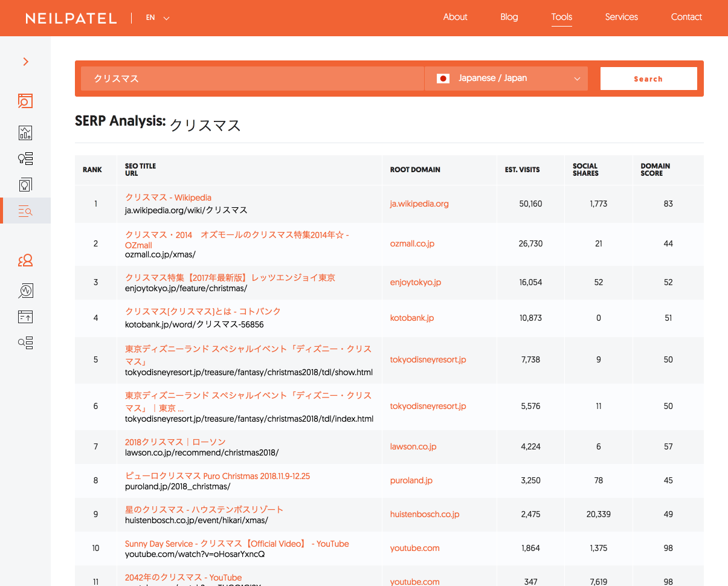Click the NEILPATEL logo
728x586 pixels.
click(71, 18)
